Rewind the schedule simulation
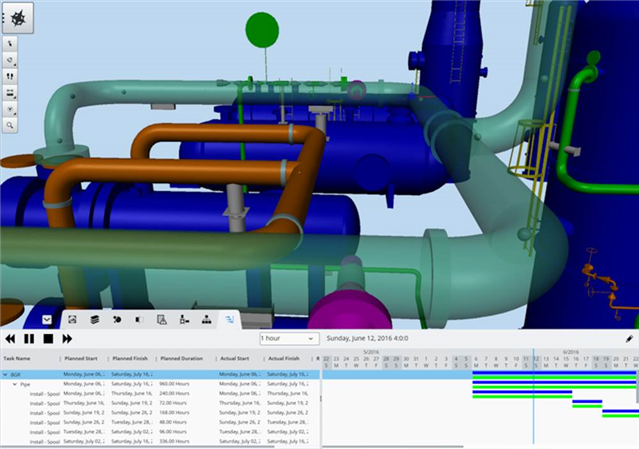This screenshot has width=639, height=449. click(10, 339)
